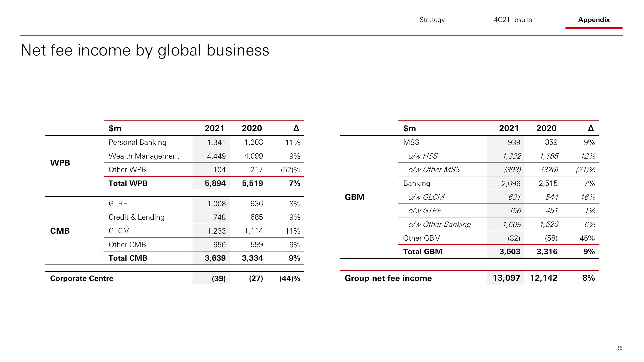Click Total GBM 2021 value 3,603
The height and width of the screenshot is (362, 644).
coord(510,251)
